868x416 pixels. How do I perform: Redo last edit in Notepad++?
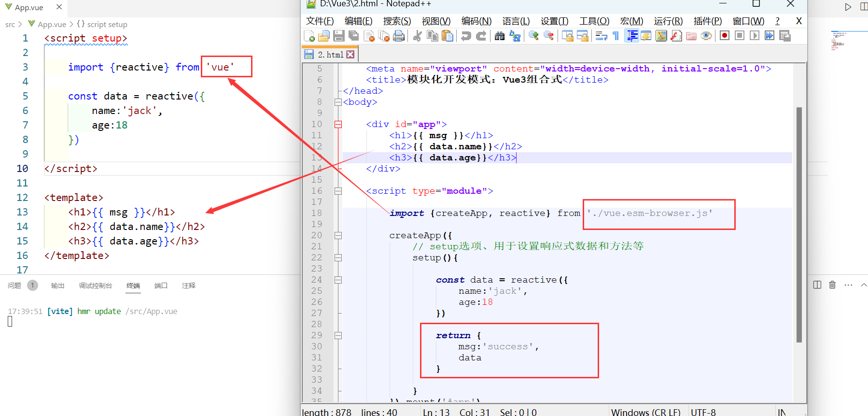click(481, 36)
